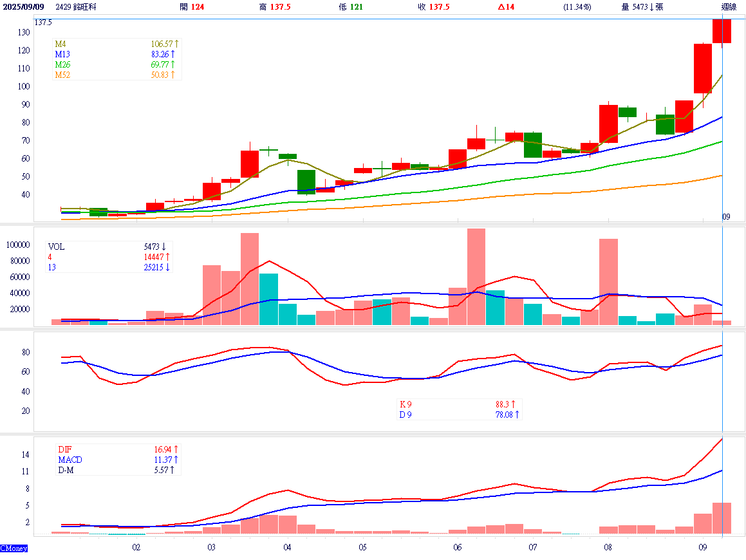This screenshot has height=560, width=746.
Task: Toggle the M52 moving average legend entry
Action: click(63, 75)
